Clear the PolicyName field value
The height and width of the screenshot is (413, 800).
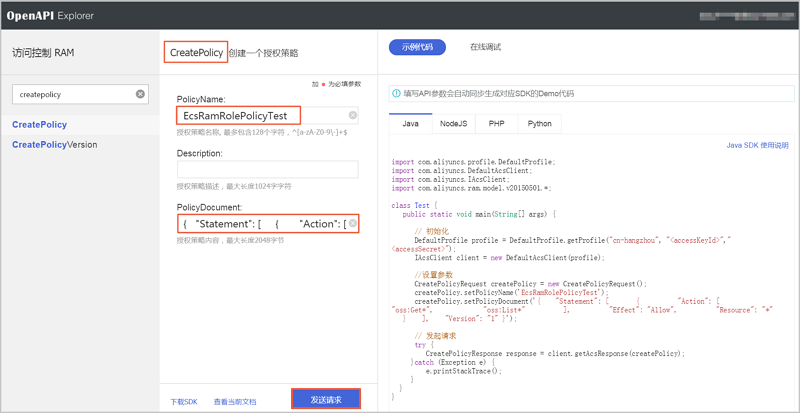pyautogui.click(x=352, y=115)
